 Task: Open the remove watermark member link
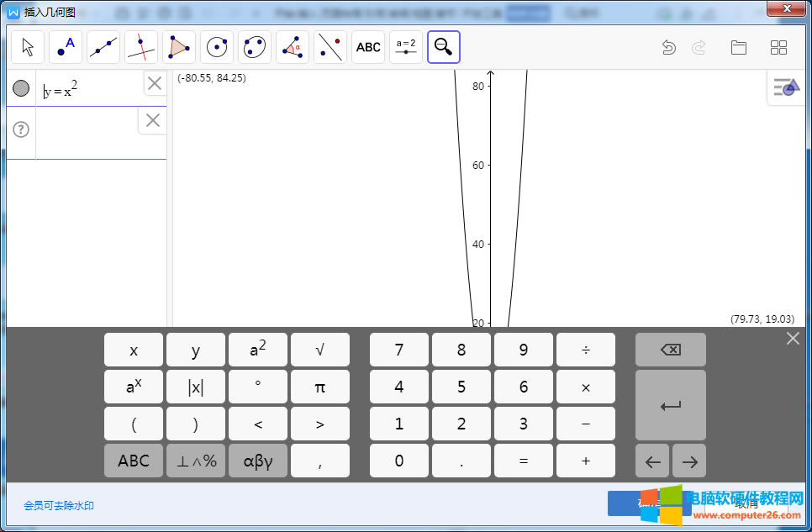tap(59, 506)
